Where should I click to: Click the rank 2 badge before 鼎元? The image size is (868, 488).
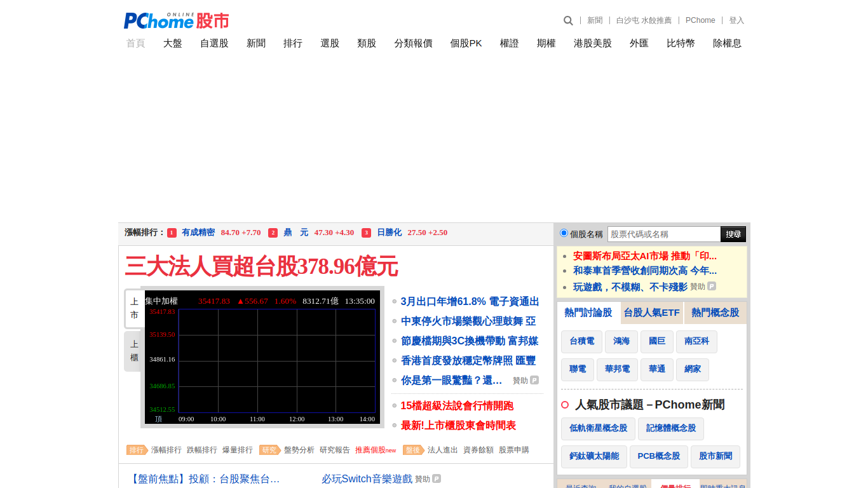point(273,233)
